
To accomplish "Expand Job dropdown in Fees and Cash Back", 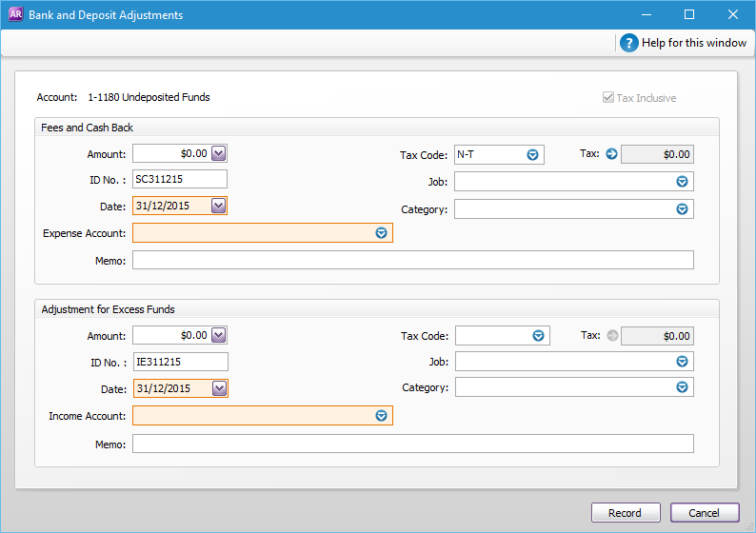I will tap(682, 182).
